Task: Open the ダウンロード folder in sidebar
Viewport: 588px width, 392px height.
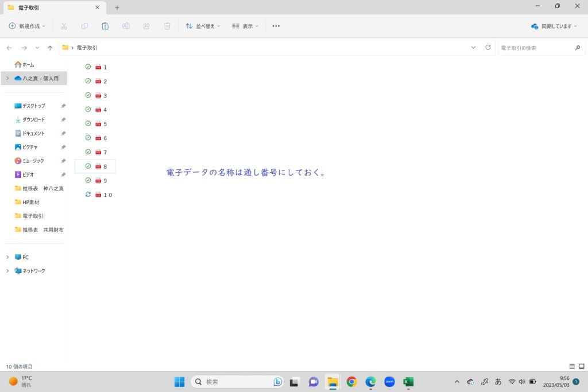Action: (33, 119)
